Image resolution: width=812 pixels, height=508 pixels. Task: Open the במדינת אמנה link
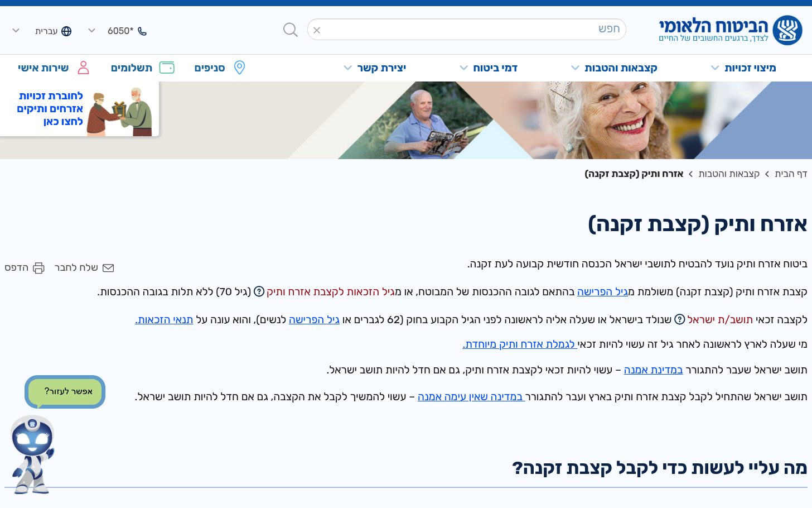pyautogui.click(x=653, y=370)
